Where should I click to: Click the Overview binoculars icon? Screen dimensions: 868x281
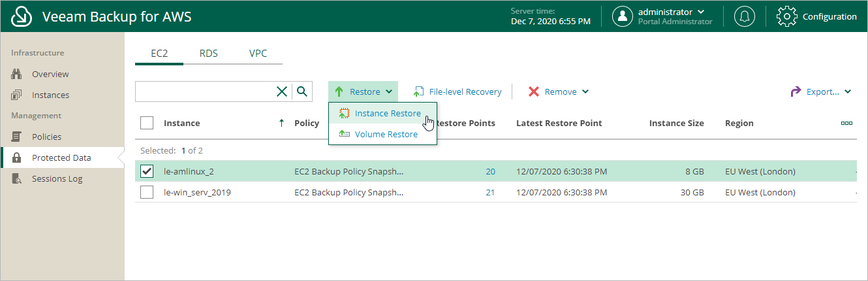(x=17, y=74)
